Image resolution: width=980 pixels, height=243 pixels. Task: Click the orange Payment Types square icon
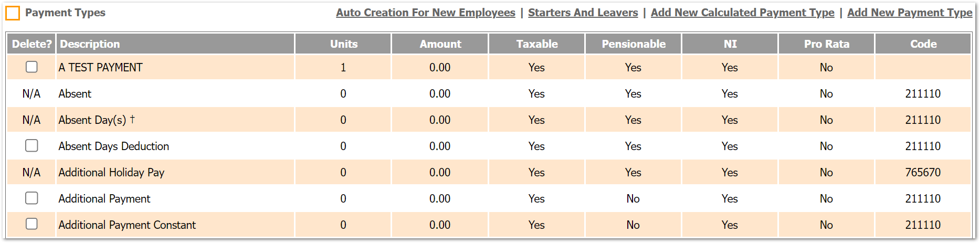(x=13, y=13)
